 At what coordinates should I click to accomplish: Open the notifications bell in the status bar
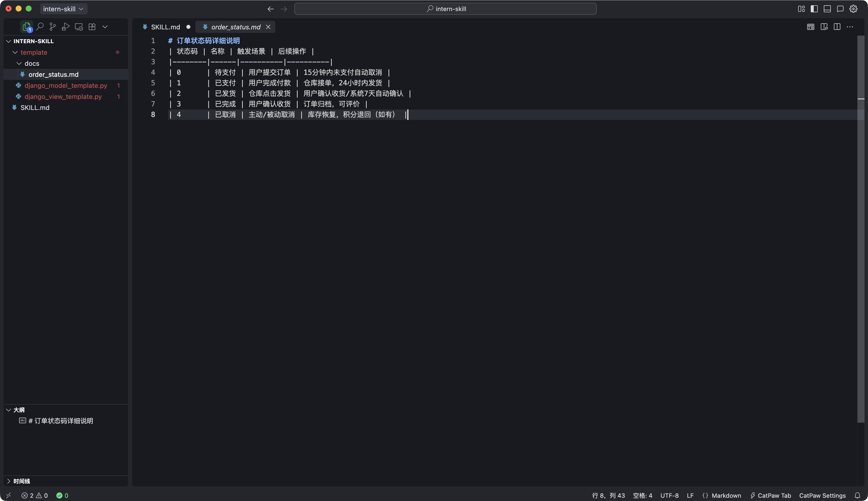pyautogui.click(x=857, y=495)
